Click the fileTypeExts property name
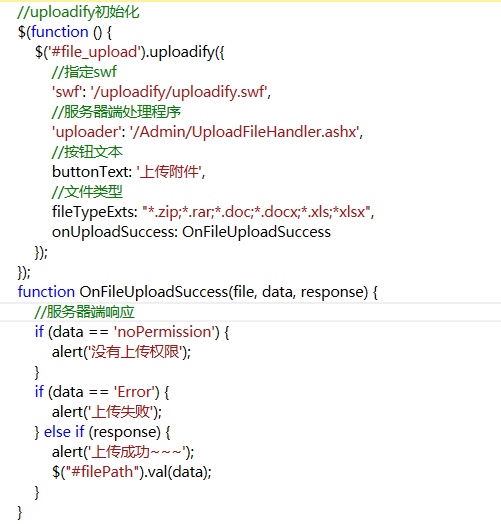Viewport: 501px width, 524px height. click(93, 212)
